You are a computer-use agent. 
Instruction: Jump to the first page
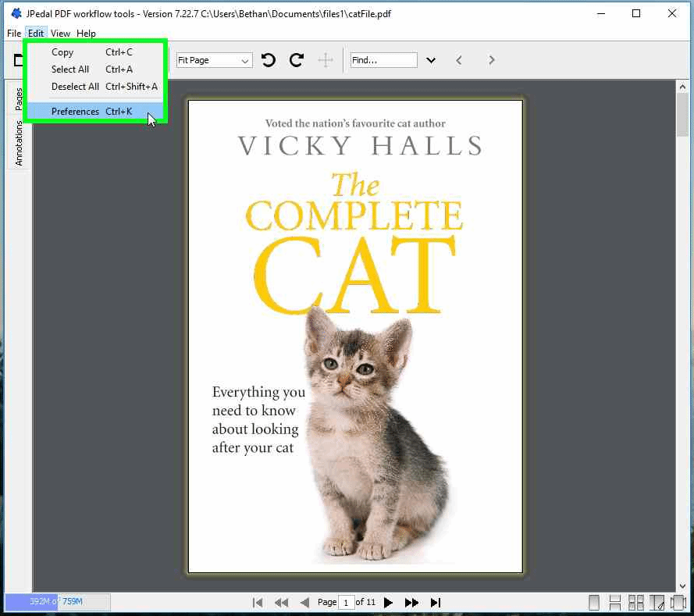pyautogui.click(x=258, y=602)
